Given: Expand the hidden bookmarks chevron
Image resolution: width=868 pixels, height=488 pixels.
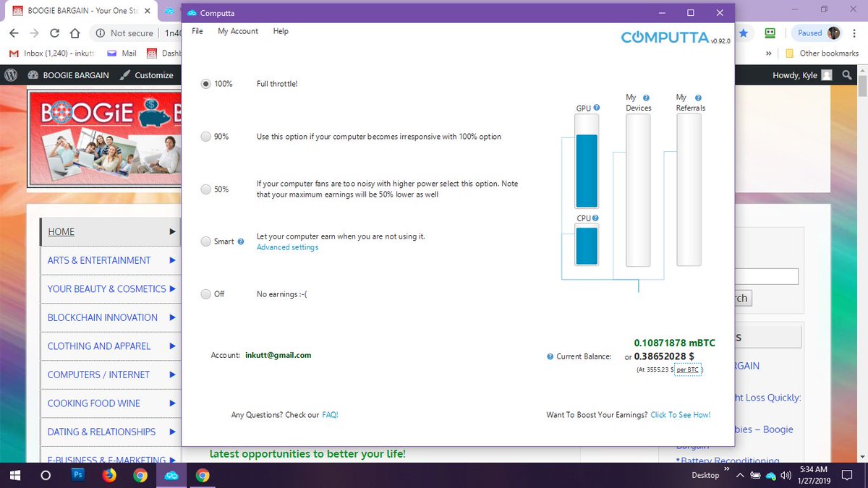Looking at the screenshot, I should pos(770,53).
